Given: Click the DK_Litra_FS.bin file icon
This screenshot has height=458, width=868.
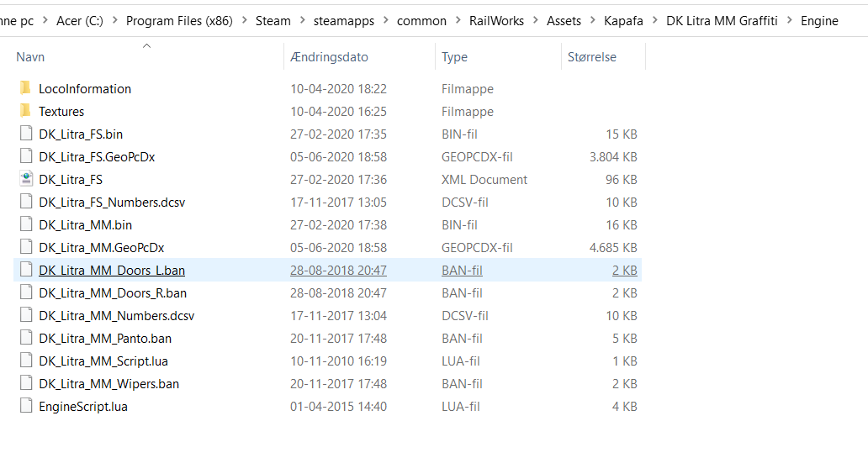Looking at the screenshot, I should [25, 134].
